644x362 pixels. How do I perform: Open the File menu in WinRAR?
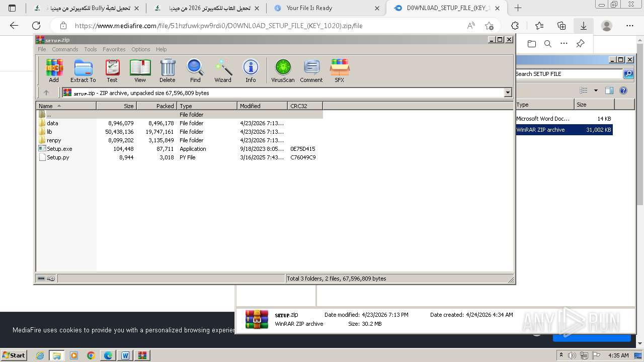(x=42, y=49)
